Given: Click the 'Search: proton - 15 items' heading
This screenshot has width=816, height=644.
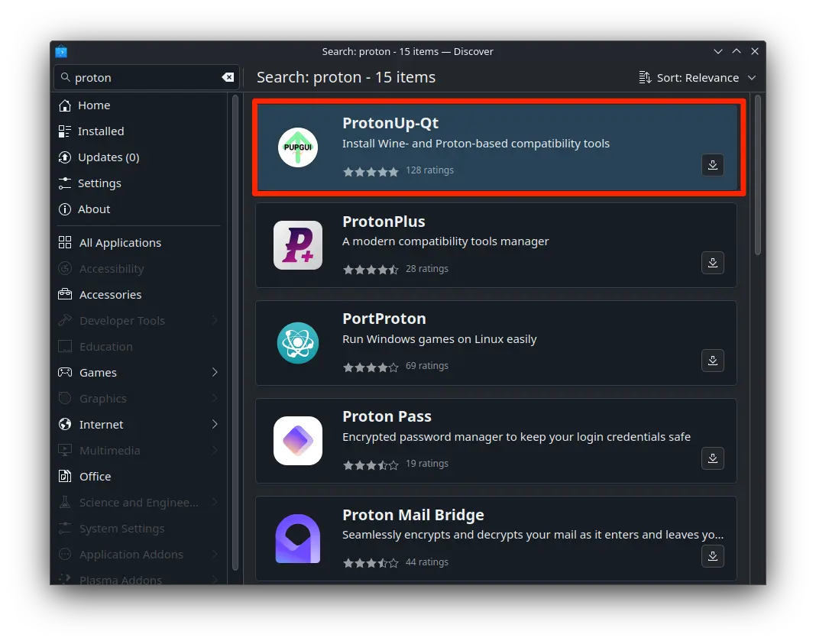Looking at the screenshot, I should tap(346, 77).
